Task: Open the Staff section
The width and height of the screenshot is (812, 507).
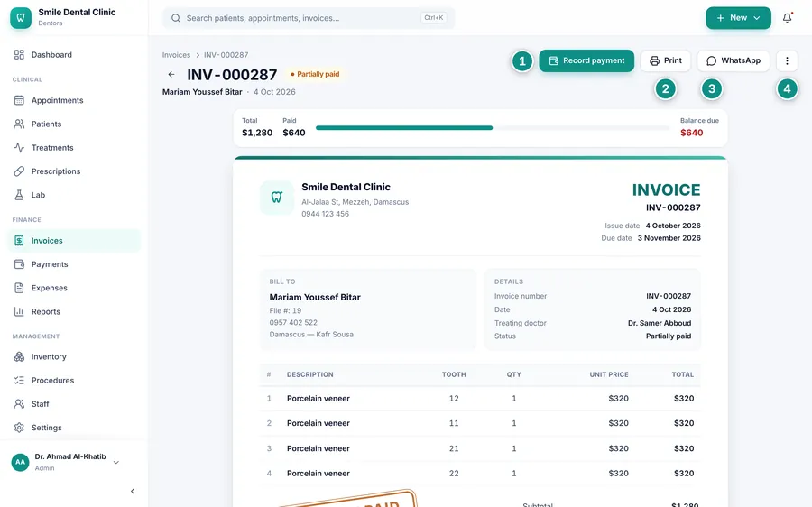Action: point(74,404)
